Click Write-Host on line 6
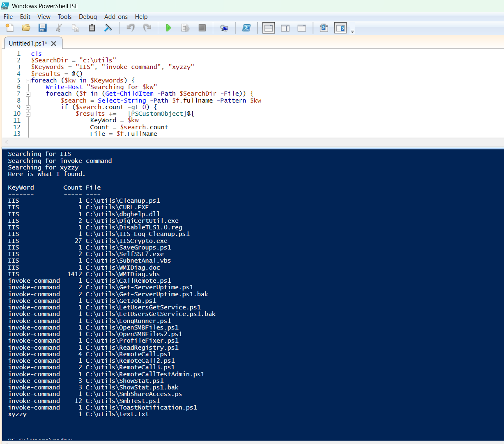Screen dimensions: 504x444 click(64, 87)
